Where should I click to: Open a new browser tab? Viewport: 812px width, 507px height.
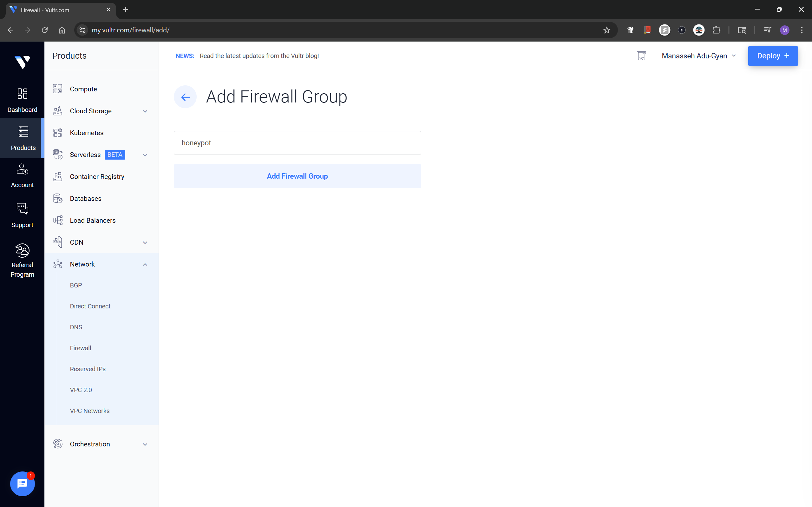[126, 10]
